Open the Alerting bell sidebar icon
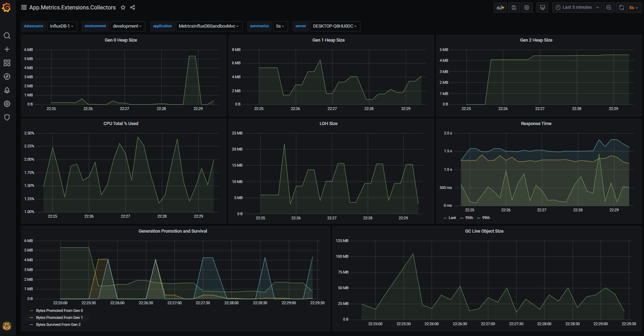 (7, 90)
